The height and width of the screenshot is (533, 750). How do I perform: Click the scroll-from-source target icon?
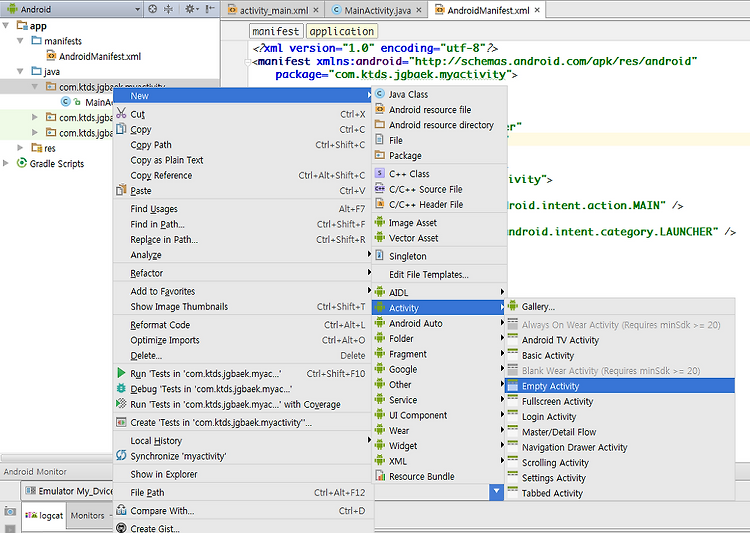tap(153, 9)
